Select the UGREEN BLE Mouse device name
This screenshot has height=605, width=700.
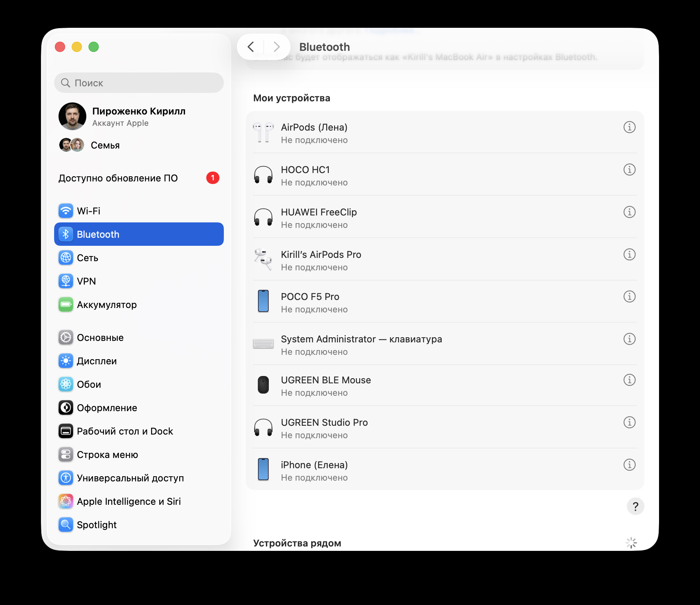pyautogui.click(x=326, y=380)
